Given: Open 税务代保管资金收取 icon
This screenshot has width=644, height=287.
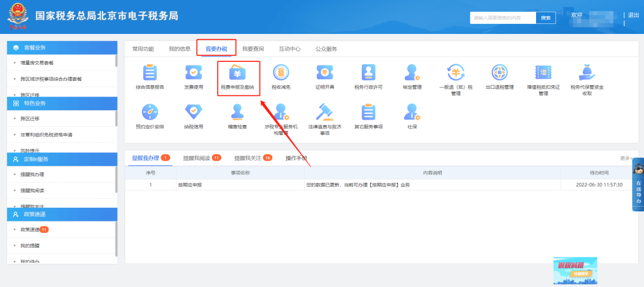Looking at the screenshot, I should click(587, 73).
